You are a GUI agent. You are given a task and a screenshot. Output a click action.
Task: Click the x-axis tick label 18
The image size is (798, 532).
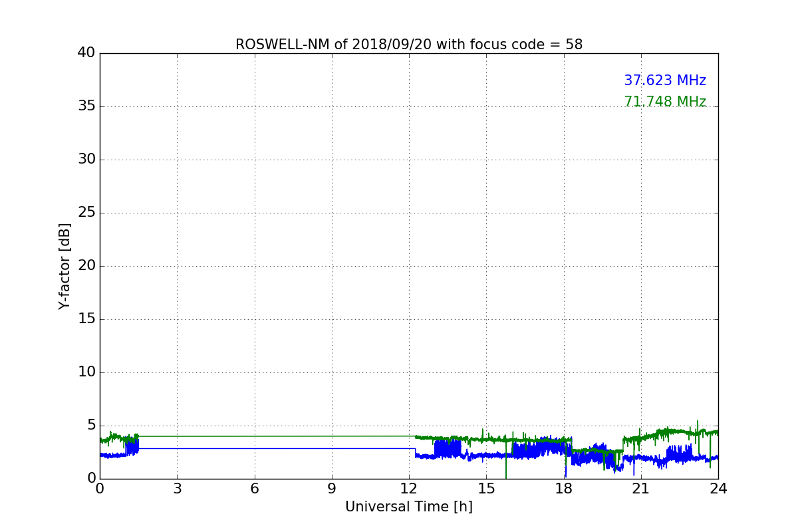tap(564, 489)
